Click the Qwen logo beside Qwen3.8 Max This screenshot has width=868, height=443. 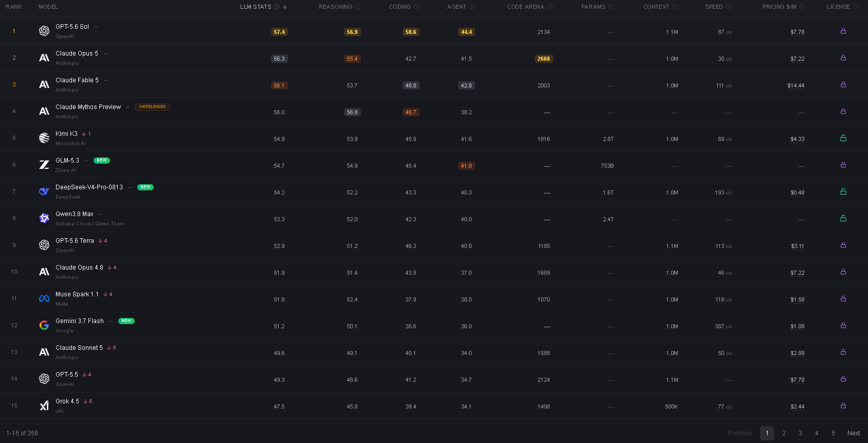click(x=44, y=218)
